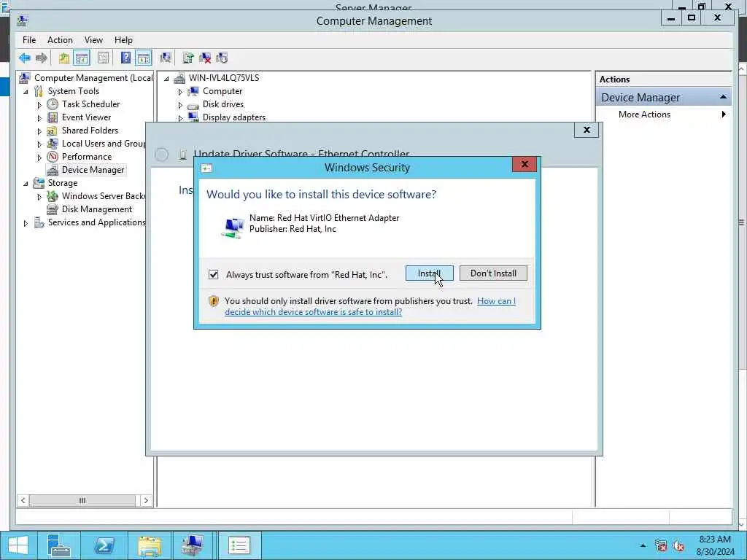Toggle Show/Hide Console Tree toolbar icon

[x=82, y=58]
